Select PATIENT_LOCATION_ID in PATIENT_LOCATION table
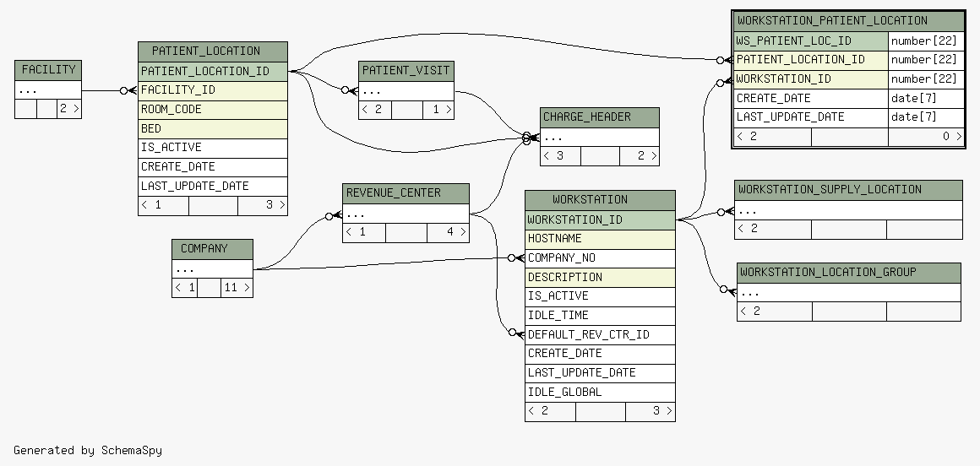Screen dimensions: 980x466 (x=213, y=72)
